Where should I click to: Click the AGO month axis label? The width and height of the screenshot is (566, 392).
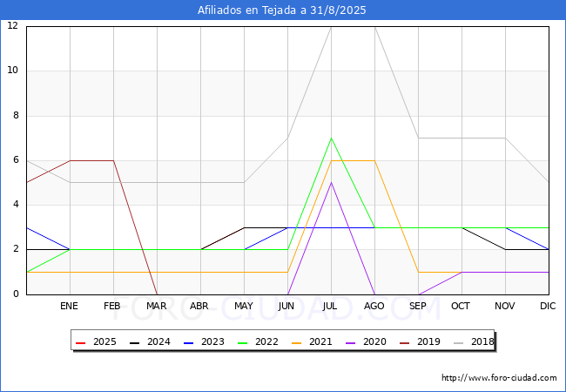click(374, 306)
